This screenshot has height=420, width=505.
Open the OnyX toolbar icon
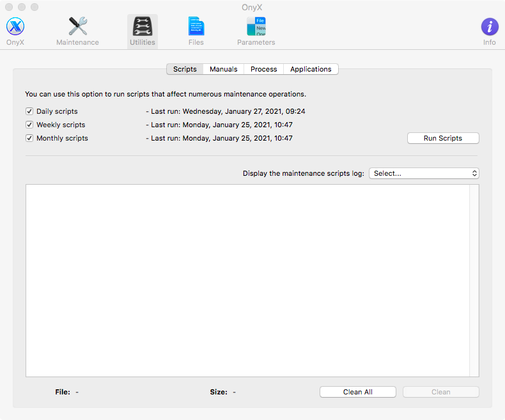click(x=15, y=26)
